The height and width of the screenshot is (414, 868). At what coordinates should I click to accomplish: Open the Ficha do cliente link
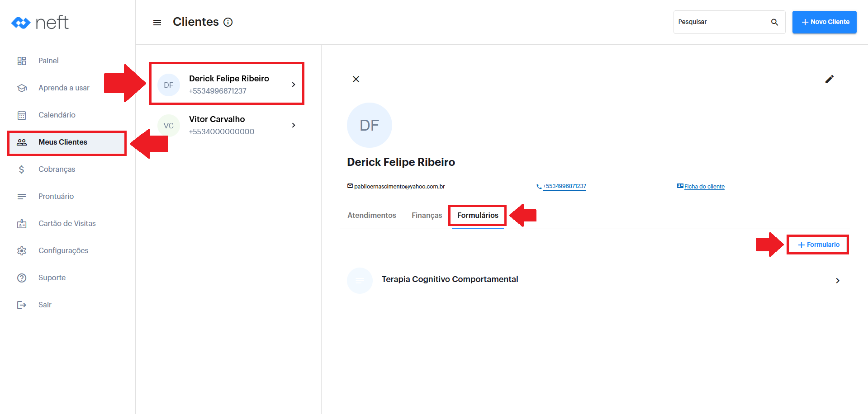point(704,186)
